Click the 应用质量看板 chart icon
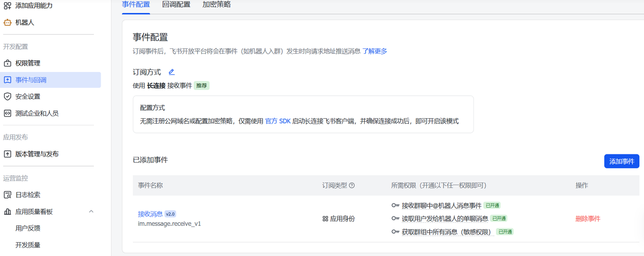This screenshot has height=256, width=644. tap(8, 212)
